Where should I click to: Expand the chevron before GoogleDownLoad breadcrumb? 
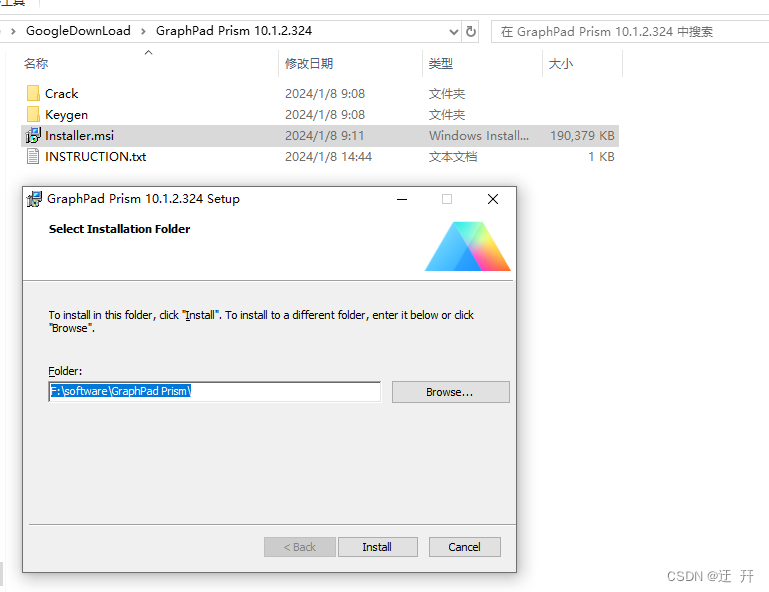pos(13,31)
